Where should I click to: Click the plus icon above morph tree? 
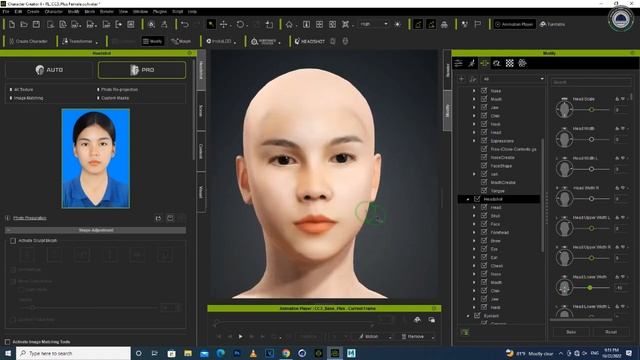tap(462, 79)
